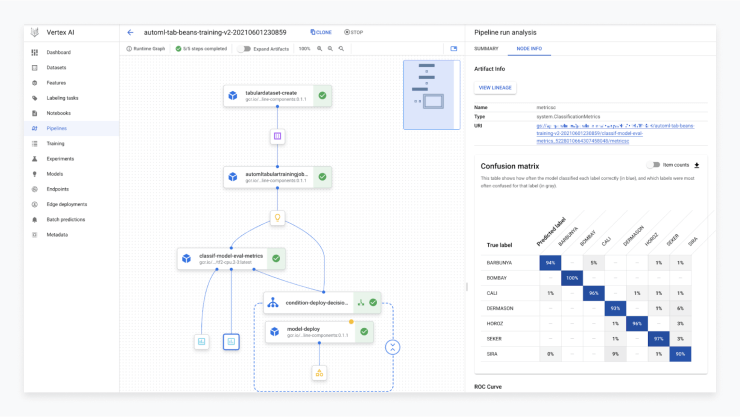Image resolution: width=740 pixels, height=417 pixels.
Task: Click the 100% BOMBAY matrix cell
Action: point(572,278)
